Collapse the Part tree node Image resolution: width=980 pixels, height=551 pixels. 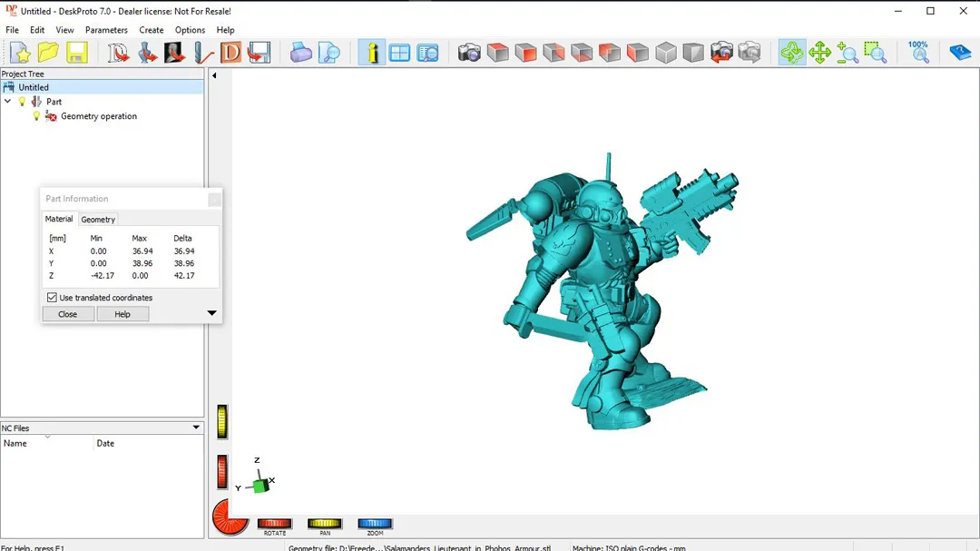7,102
